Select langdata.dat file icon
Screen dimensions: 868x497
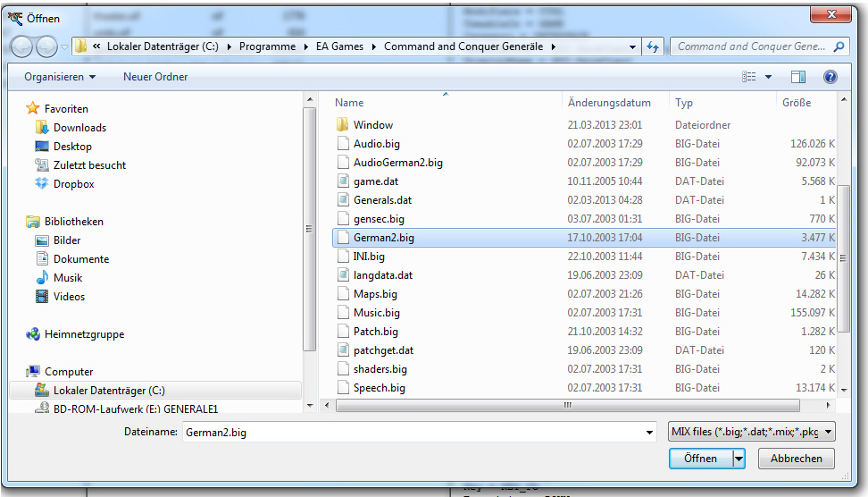(x=343, y=274)
